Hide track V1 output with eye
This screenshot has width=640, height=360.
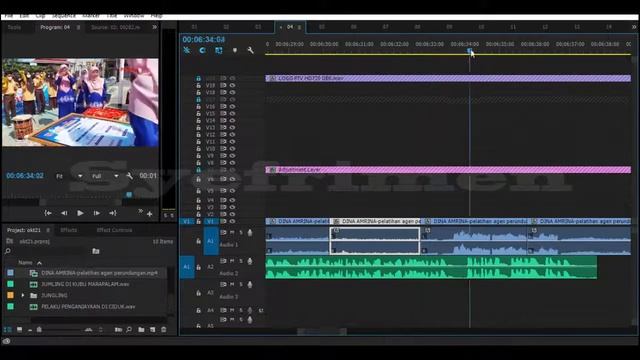click(x=233, y=221)
